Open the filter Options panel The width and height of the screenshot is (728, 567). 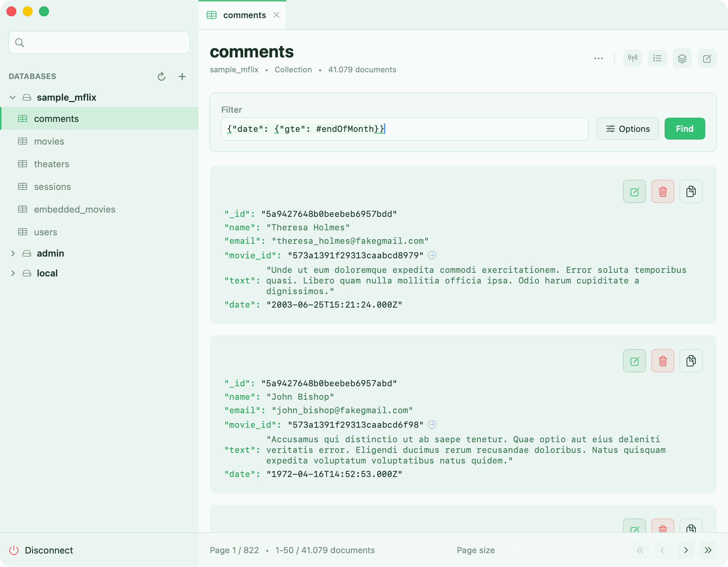click(x=628, y=129)
